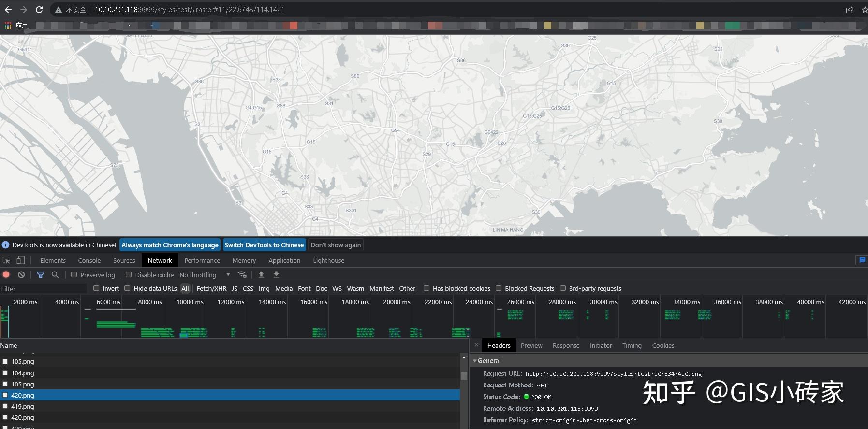Screen dimensions: 868x429
Task: Switch to the Sources tab
Action: tap(124, 260)
